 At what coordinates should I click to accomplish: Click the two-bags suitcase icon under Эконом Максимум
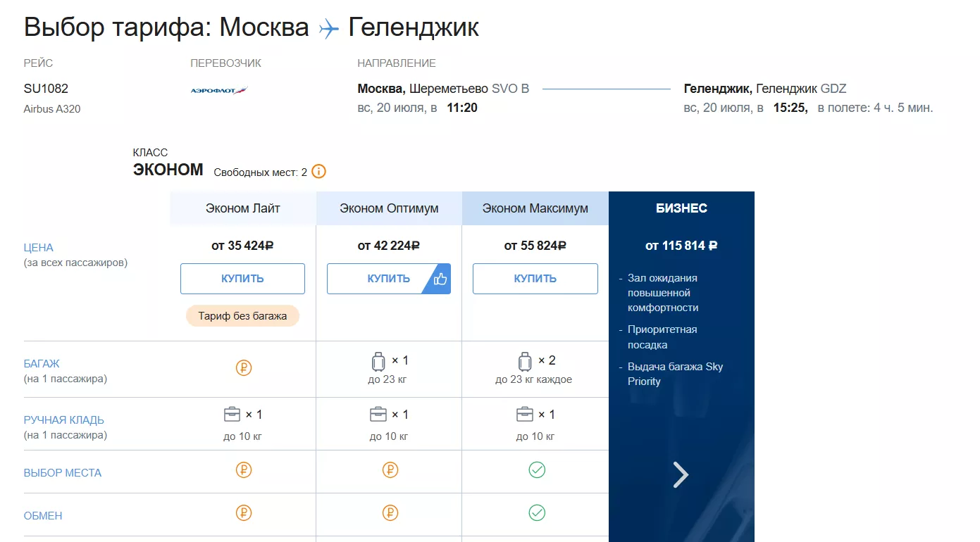(x=525, y=362)
